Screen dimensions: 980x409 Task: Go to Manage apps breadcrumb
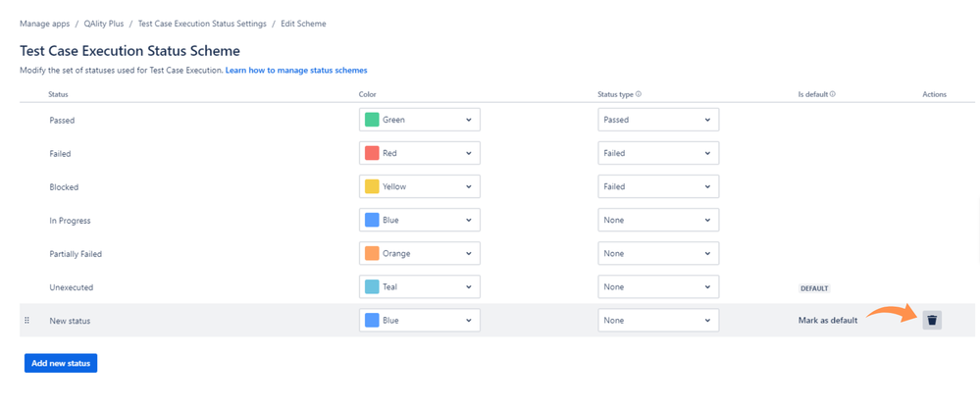(x=45, y=24)
